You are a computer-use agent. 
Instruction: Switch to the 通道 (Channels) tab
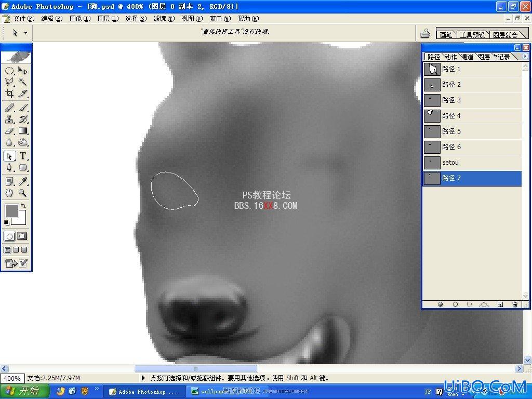click(x=468, y=57)
